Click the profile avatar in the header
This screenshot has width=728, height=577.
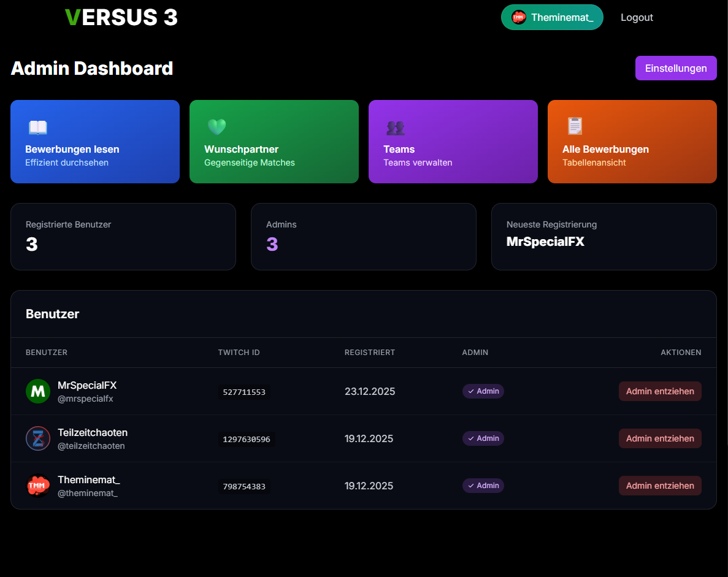(x=519, y=17)
